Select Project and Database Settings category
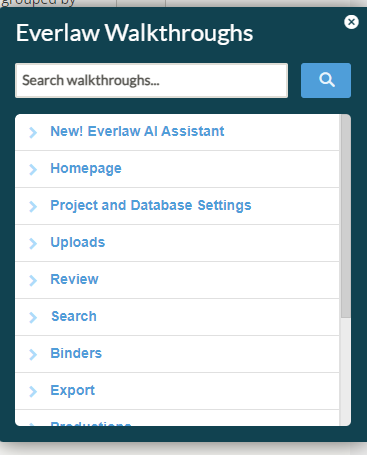This screenshot has height=455, width=367. pos(151,205)
